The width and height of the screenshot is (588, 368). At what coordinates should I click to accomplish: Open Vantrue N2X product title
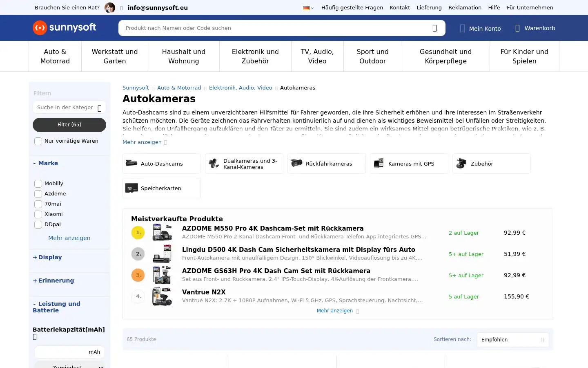click(x=204, y=292)
